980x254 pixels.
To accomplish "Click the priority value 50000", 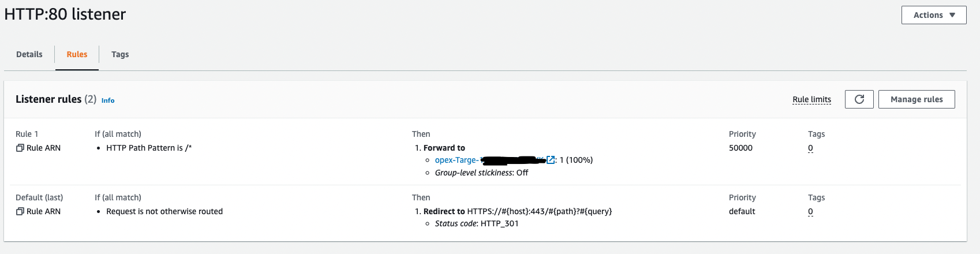I will [740, 148].
